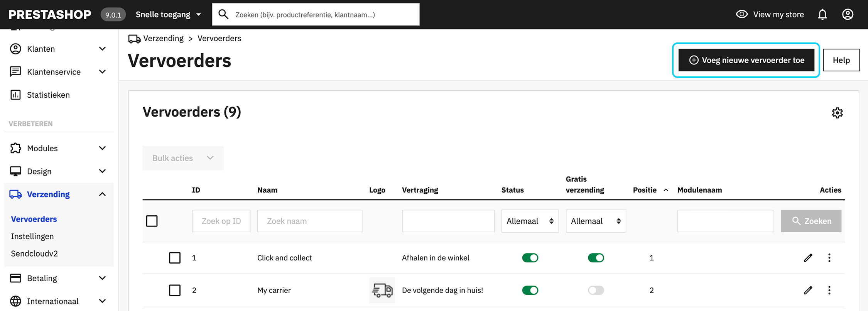Click the Betaling credit card icon
This screenshot has height=311, width=868.
tap(15, 278)
